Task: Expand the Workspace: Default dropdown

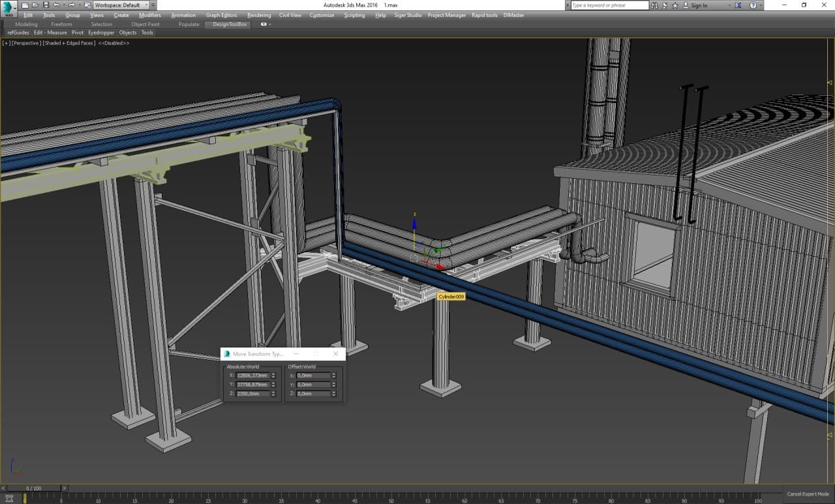Action: (x=145, y=5)
